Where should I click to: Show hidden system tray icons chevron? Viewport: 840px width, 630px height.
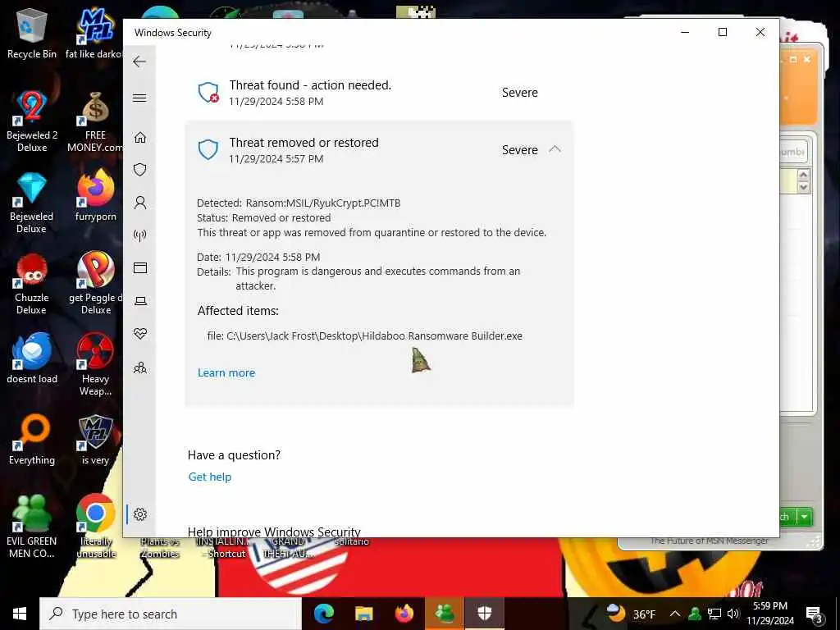click(x=675, y=614)
